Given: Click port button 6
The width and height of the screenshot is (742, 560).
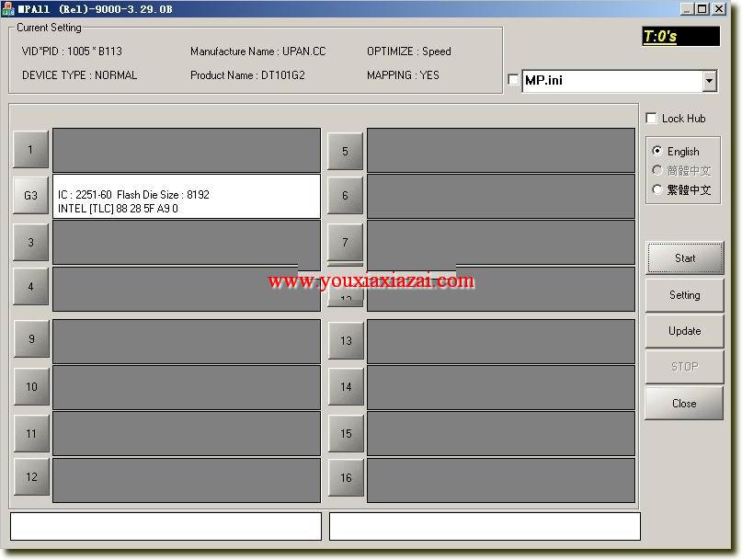Looking at the screenshot, I should [x=346, y=195].
